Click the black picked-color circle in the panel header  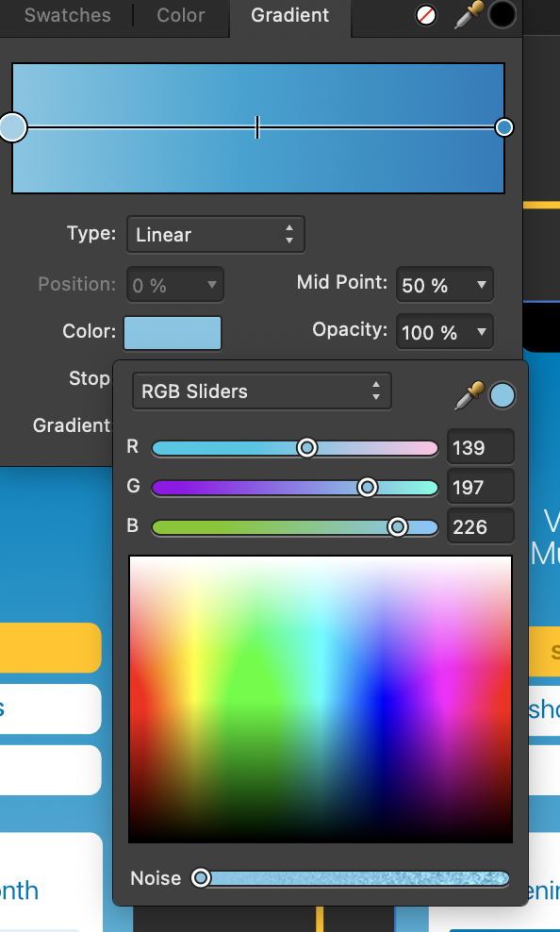point(502,15)
